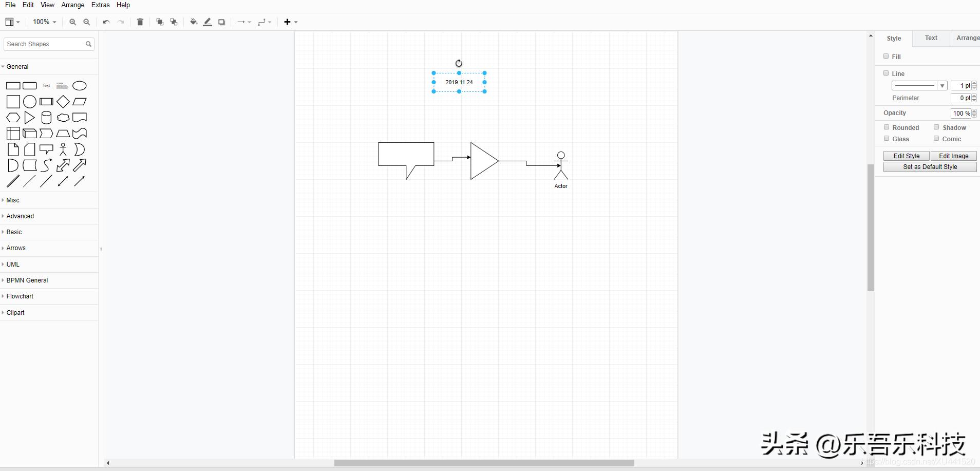The width and height of the screenshot is (980, 471).
Task: Pick the callout speech bubble shape
Action: pos(46,149)
